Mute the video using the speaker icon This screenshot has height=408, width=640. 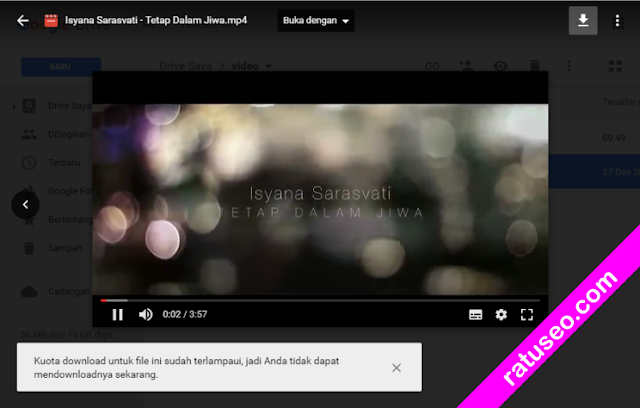pos(146,315)
